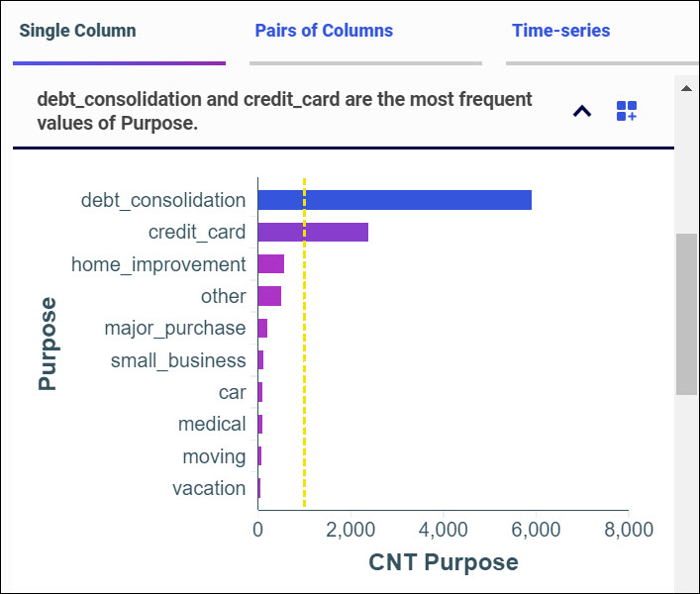Click the vertical Purpose axis title

[x=48, y=344]
